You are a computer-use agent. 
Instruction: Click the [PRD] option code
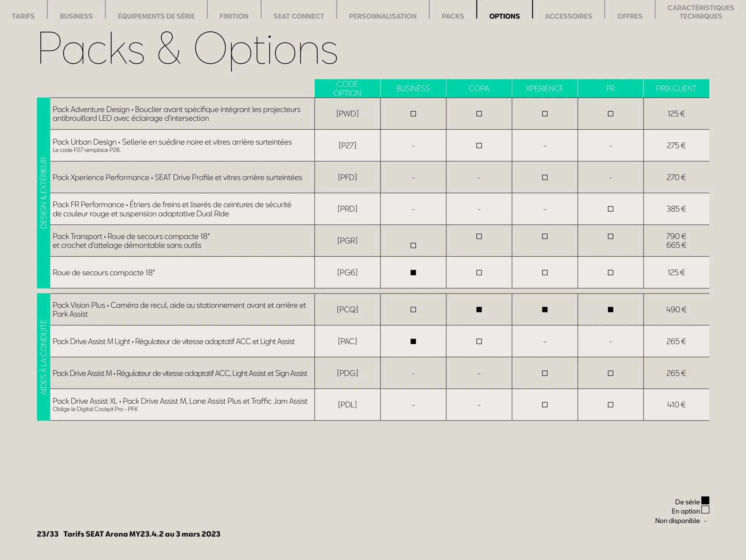coord(347,209)
